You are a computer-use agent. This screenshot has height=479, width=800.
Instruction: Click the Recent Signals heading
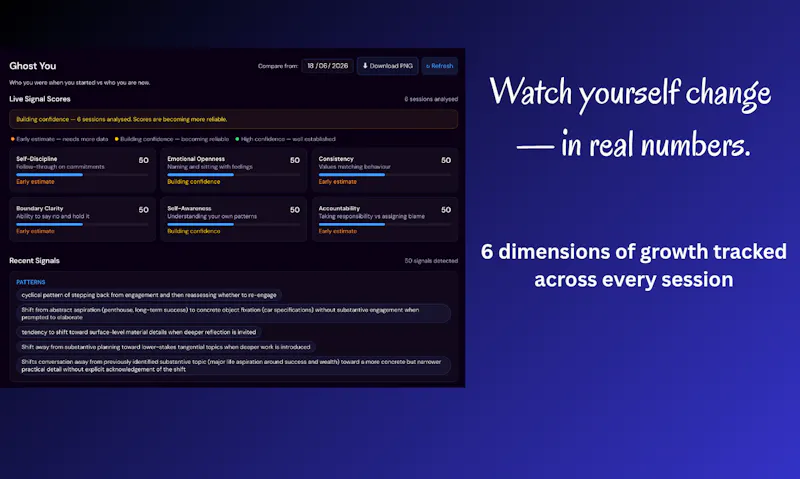(34, 261)
